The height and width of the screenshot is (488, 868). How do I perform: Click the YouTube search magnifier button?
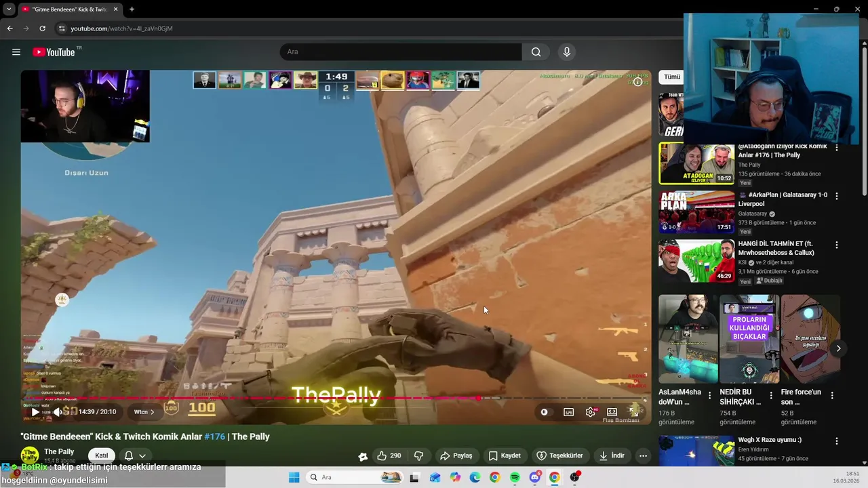(536, 52)
